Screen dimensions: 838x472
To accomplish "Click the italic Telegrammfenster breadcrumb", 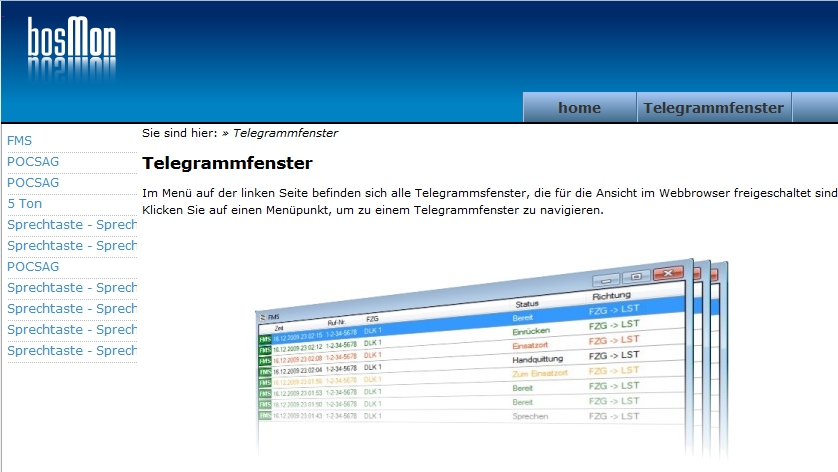I will [x=285, y=133].
